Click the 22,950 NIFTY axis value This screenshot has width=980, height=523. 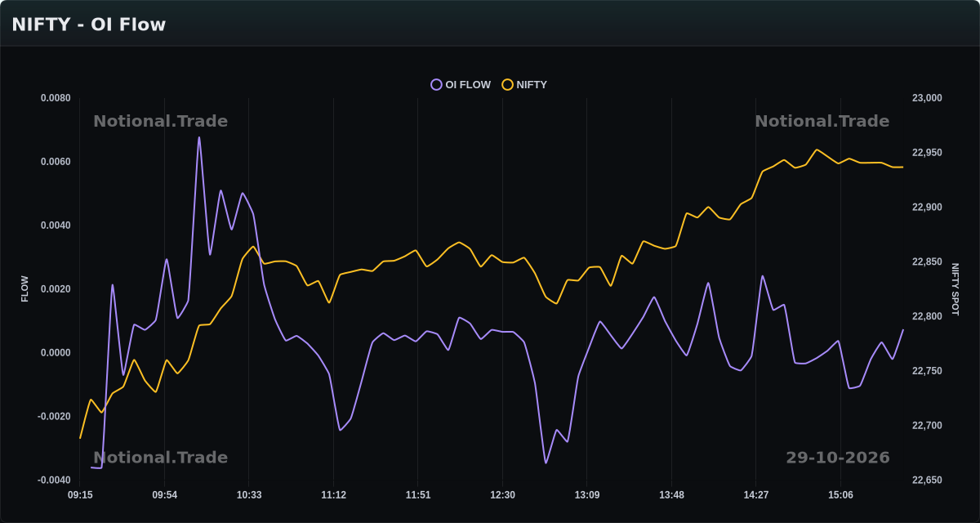[927, 153]
